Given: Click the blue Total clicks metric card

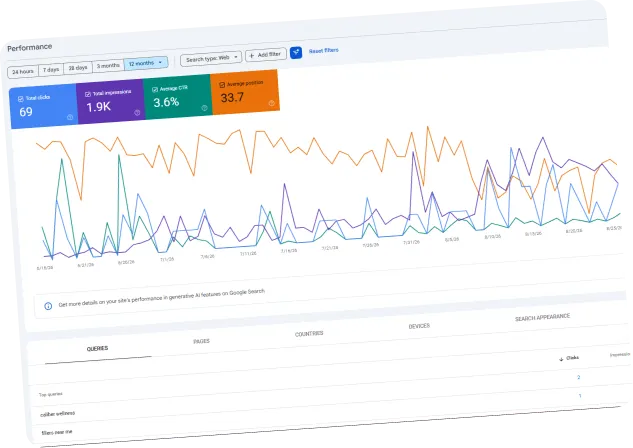Looking at the screenshot, I should [x=44, y=106].
